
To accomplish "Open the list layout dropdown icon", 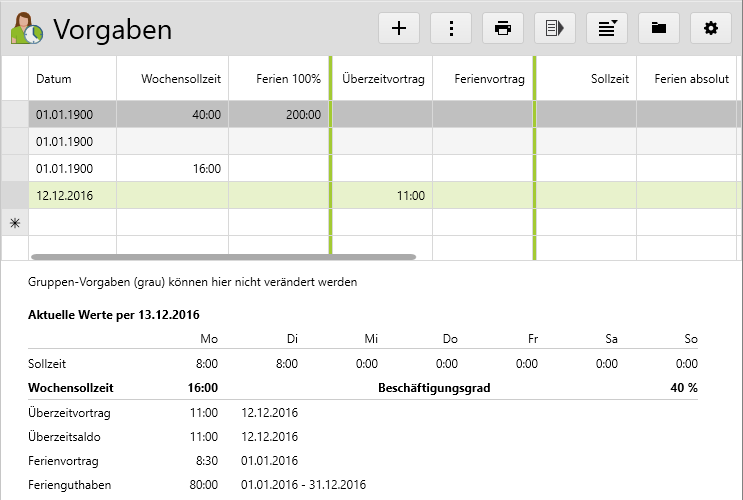I will [x=607, y=28].
